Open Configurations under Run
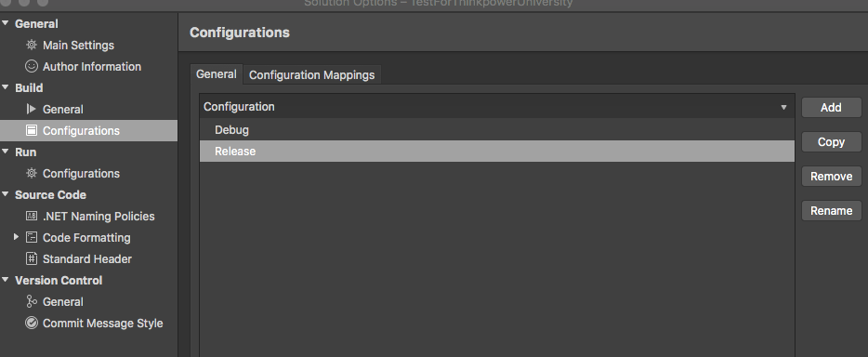The width and height of the screenshot is (868, 357). [x=81, y=174]
